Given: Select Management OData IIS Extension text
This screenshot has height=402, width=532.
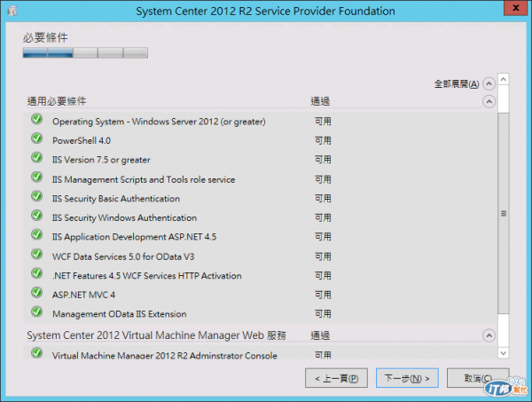Looking at the screenshot, I should click(120, 314).
